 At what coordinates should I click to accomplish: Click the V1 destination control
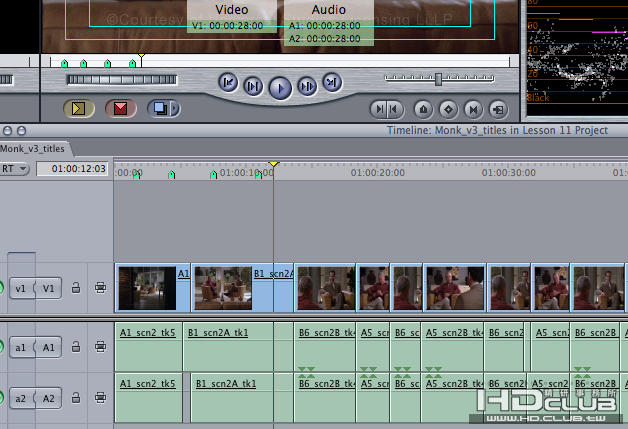[48, 288]
